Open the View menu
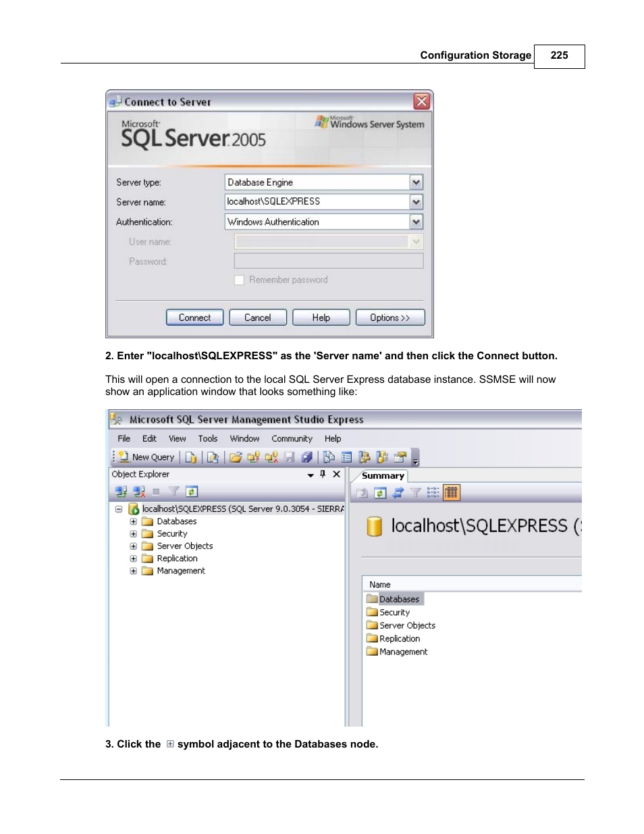644x834 pixels. (x=177, y=439)
